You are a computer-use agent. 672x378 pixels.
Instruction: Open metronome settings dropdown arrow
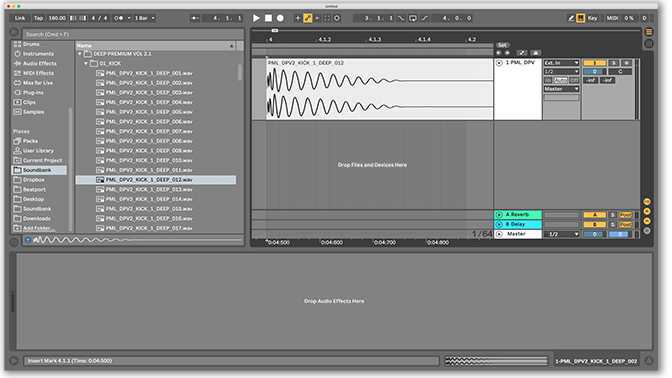point(129,18)
